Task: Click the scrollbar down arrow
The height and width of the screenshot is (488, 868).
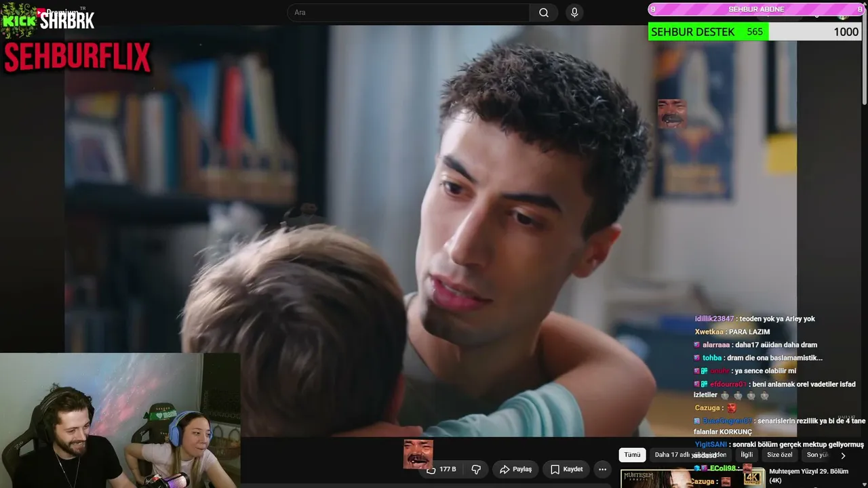Action: 864,483
